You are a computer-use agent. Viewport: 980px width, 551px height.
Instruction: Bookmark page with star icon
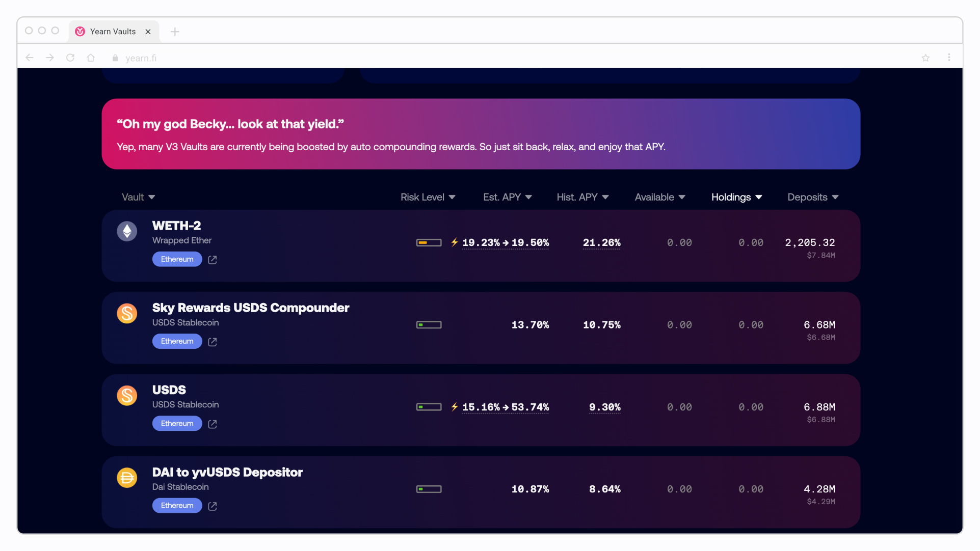click(x=925, y=58)
